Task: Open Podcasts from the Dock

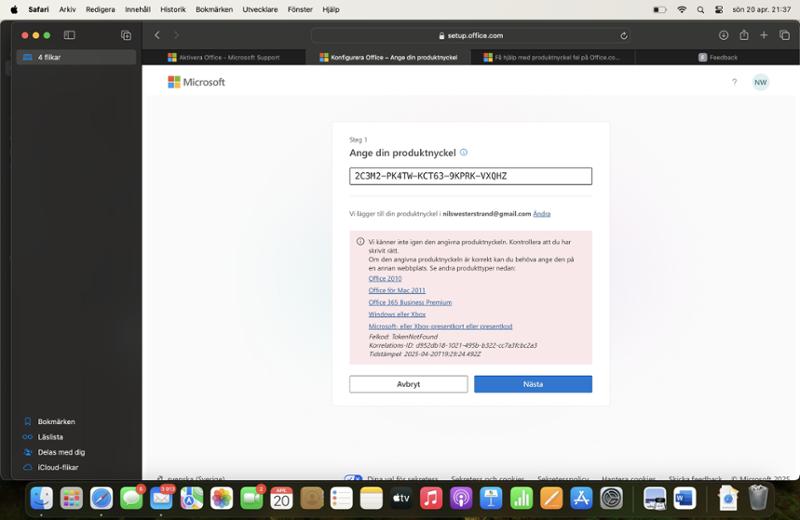Action: pyautogui.click(x=461, y=498)
